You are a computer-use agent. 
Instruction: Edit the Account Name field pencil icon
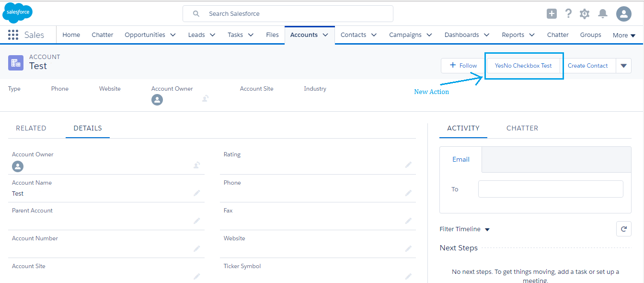tap(196, 193)
